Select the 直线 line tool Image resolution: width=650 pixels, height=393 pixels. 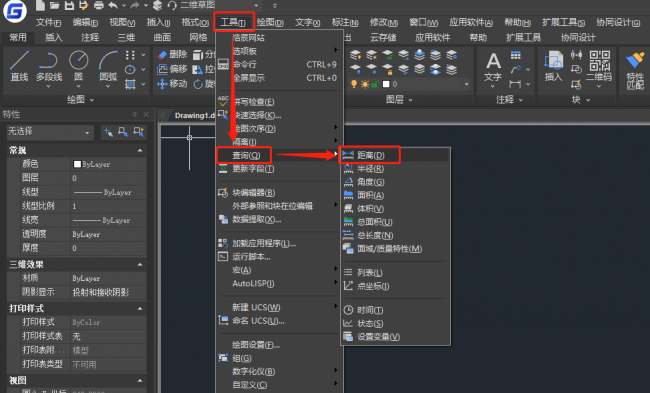[x=19, y=66]
